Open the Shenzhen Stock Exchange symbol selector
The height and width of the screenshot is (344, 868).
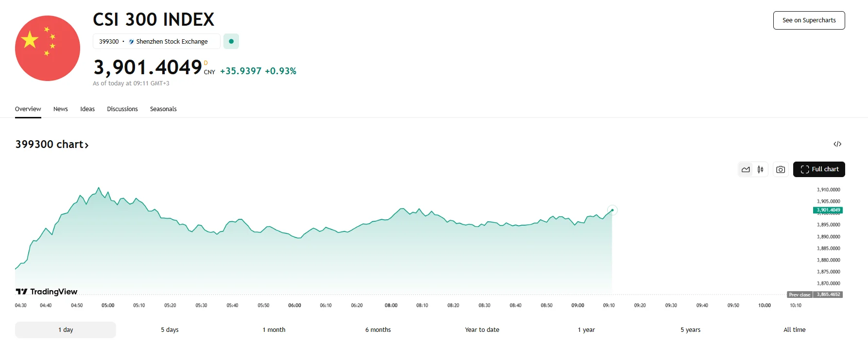pyautogui.click(x=156, y=41)
